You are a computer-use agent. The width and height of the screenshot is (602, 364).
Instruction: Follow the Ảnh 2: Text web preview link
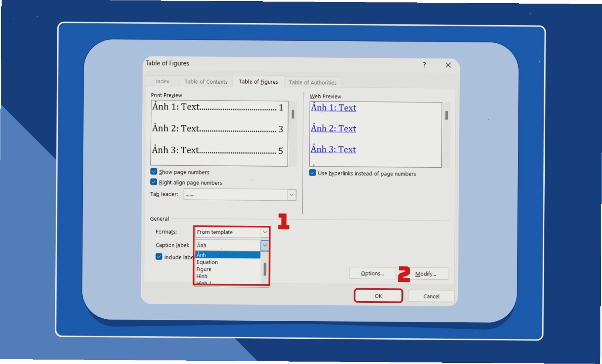point(333,128)
